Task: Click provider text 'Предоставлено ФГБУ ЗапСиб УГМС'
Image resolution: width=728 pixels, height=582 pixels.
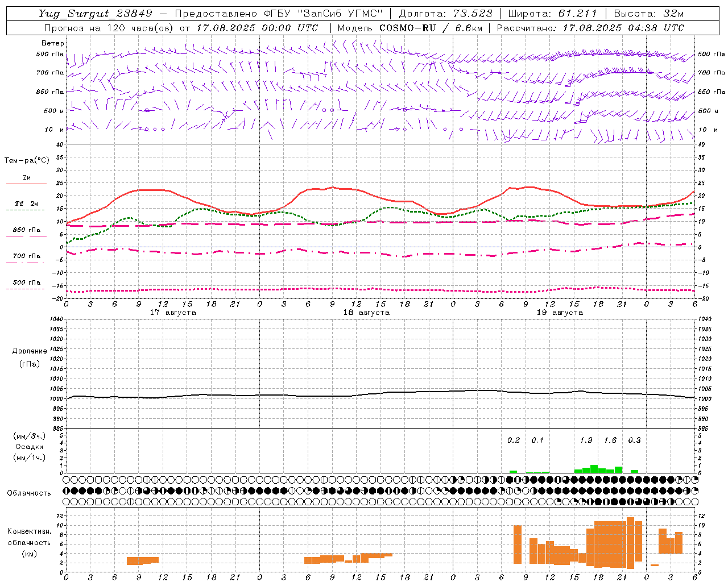Action: [x=279, y=14]
